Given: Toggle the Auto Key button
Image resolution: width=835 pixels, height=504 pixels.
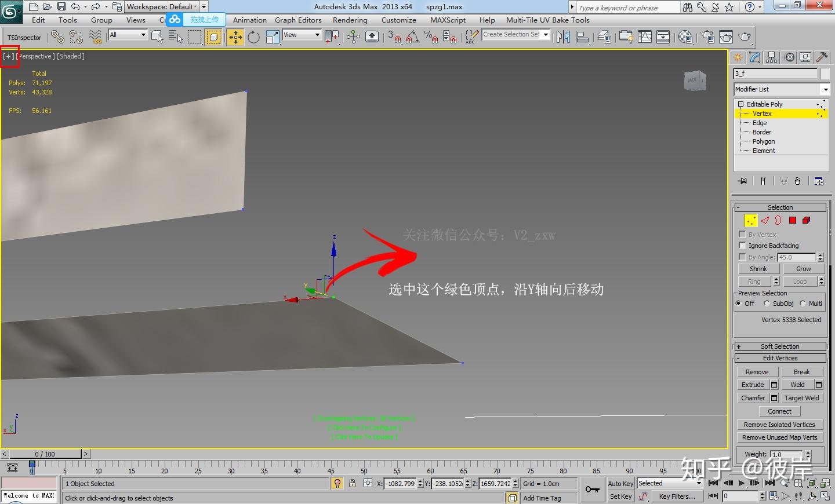Looking at the screenshot, I should click(x=620, y=484).
